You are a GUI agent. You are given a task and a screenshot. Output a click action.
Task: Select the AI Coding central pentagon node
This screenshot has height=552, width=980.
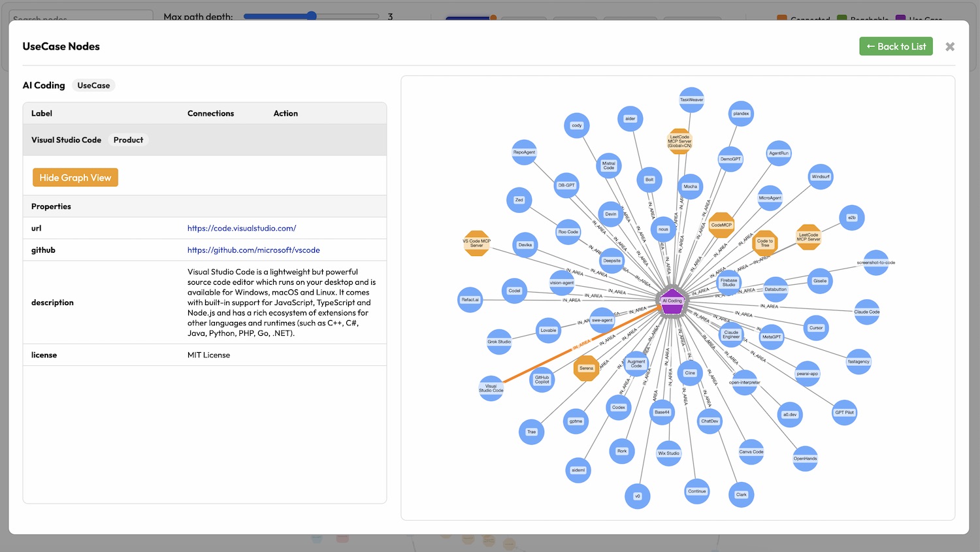[x=672, y=300]
